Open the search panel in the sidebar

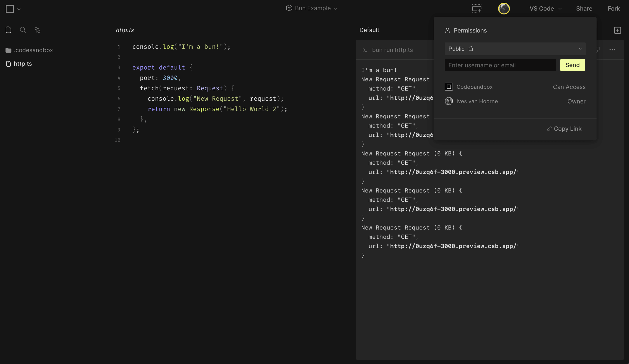click(x=23, y=30)
